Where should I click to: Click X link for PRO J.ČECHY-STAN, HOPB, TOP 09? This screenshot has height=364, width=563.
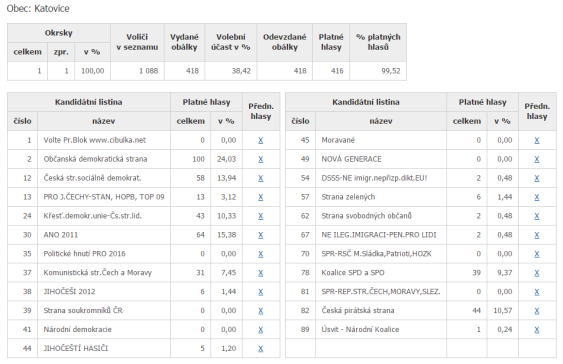point(261,197)
